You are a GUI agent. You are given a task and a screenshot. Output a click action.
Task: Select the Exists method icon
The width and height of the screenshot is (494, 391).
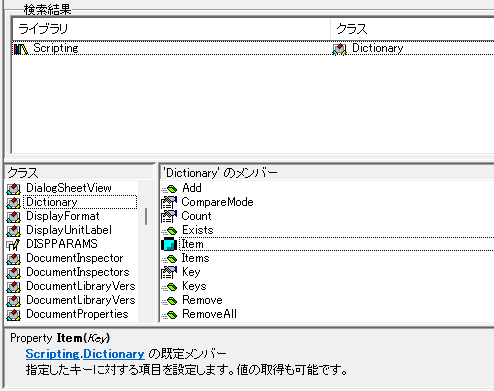169,231
